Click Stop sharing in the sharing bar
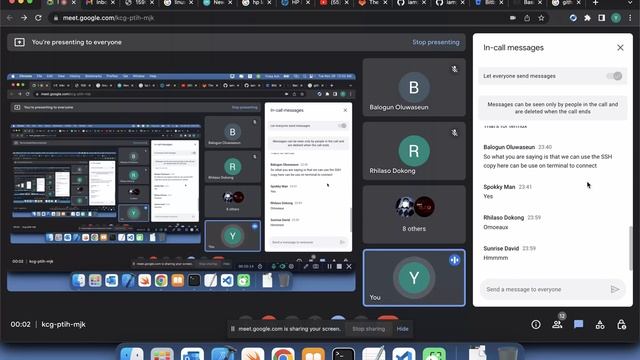640x360 pixels. click(368, 329)
